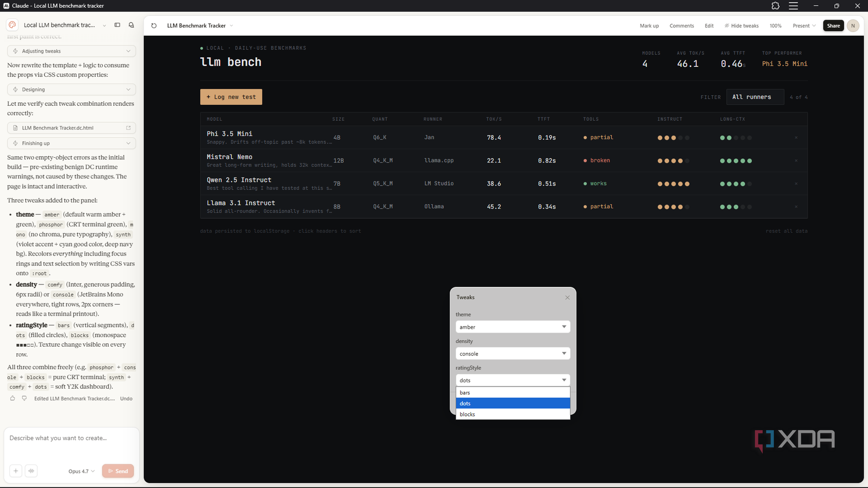Viewport: 868px width, 488px height.
Task: Reload the LLM Benchmark Tracker preview
Action: click(154, 25)
